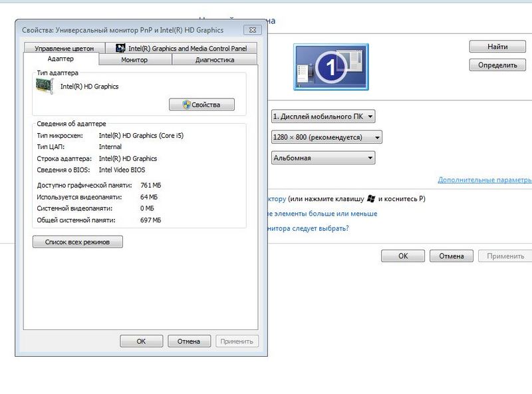The height and width of the screenshot is (394, 532).
Task: Click the Определить button
Action: point(497,65)
